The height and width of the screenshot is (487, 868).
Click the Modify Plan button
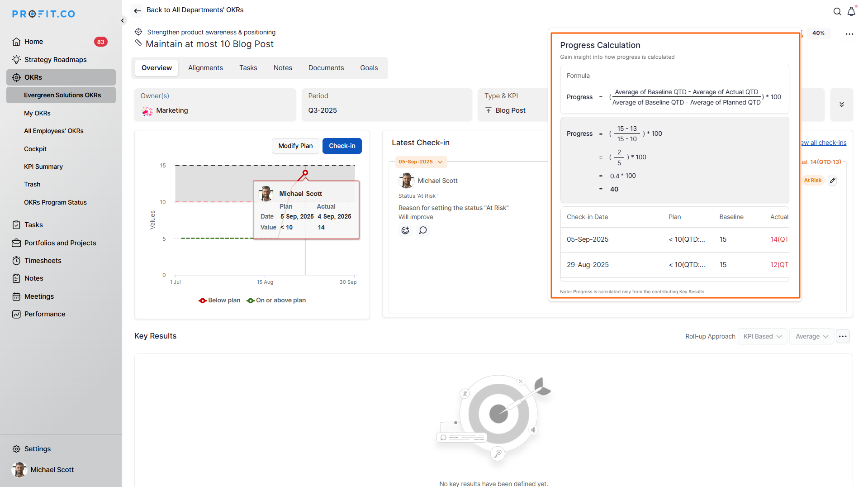pos(295,146)
